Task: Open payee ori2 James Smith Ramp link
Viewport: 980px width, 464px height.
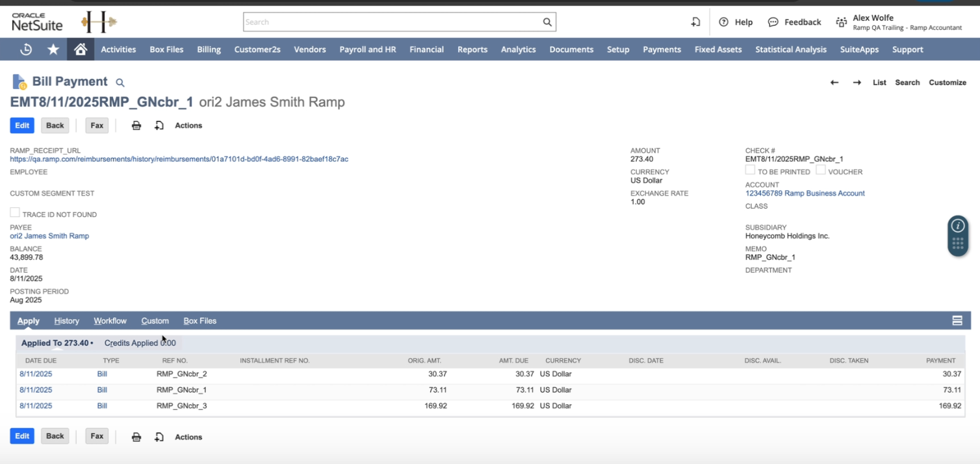Action: pyautogui.click(x=49, y=236)
